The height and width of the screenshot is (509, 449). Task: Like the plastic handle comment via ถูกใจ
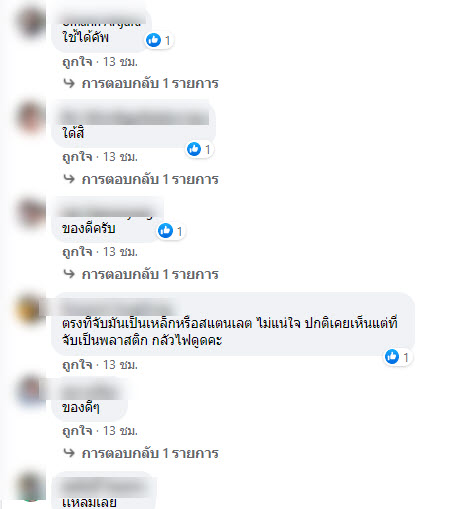point(77,365)
